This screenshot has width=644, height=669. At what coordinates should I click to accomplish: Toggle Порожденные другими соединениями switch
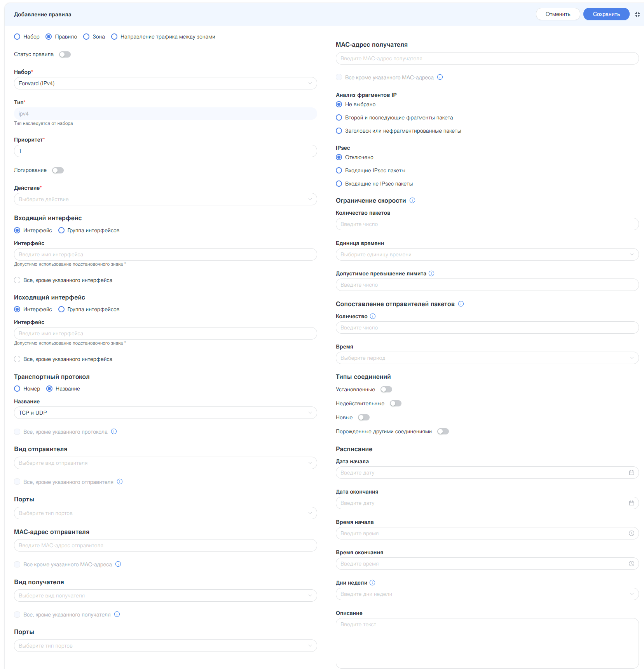(443, 431)
